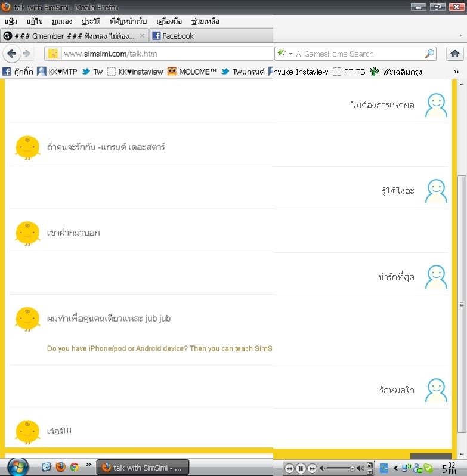Click the talk with SimSimi taskbar button
467x476 pixels.
143,468
